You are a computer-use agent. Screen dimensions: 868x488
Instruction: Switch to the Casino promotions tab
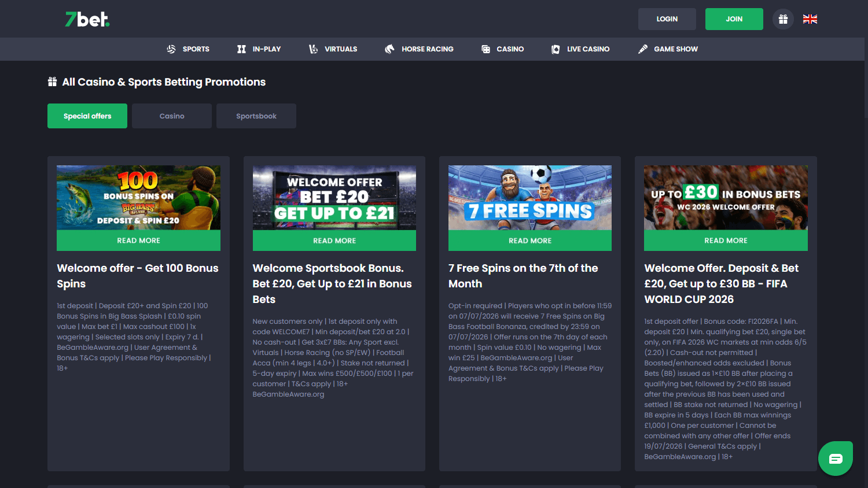click(x=172, y=116)
